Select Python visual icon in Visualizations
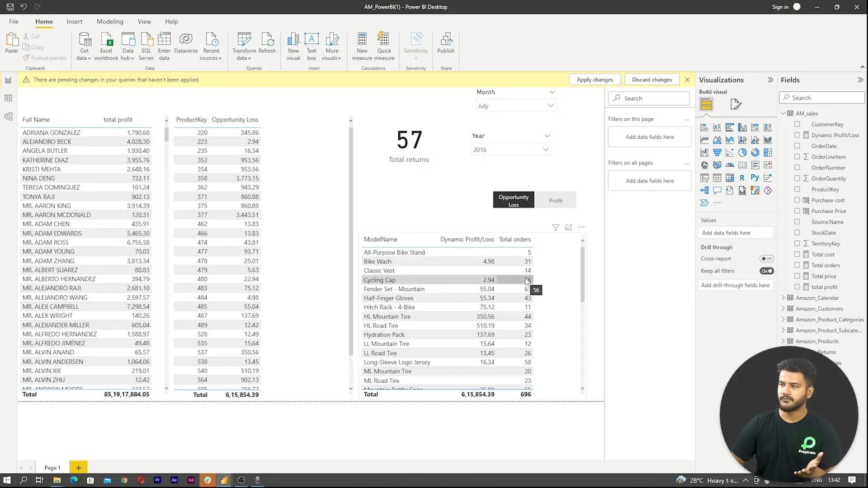This screenshot has width=868, height=488. (x=755, y=178)
